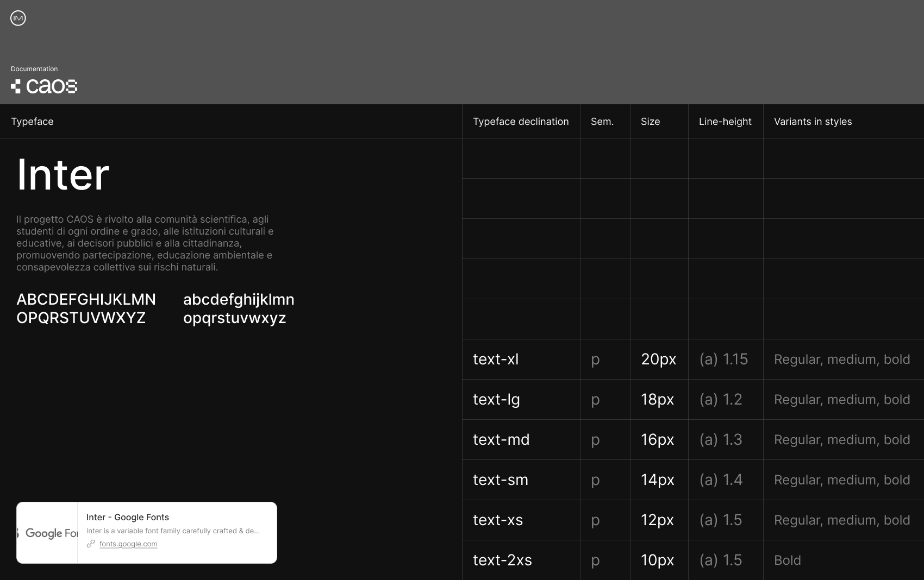Click the 'Size' column header
Image resolution: width=924 pixels, height=580 pixels.
650,122
